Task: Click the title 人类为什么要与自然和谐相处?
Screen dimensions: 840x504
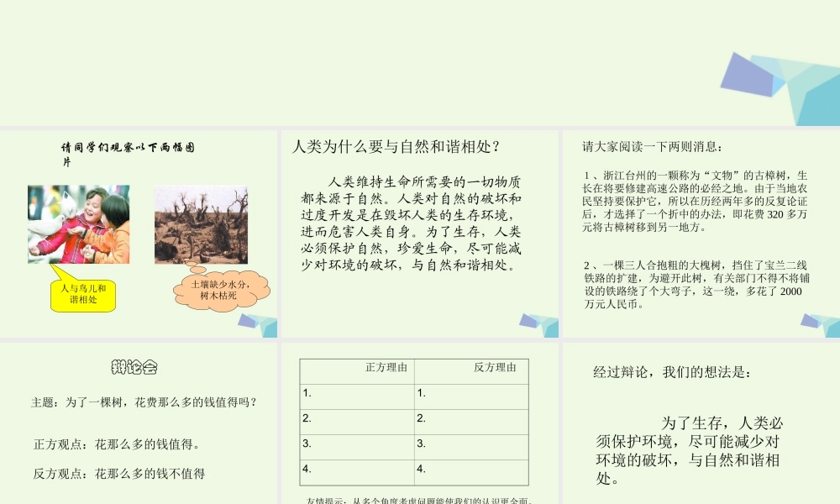Action: pyautogui.click(x=396, y=147)
